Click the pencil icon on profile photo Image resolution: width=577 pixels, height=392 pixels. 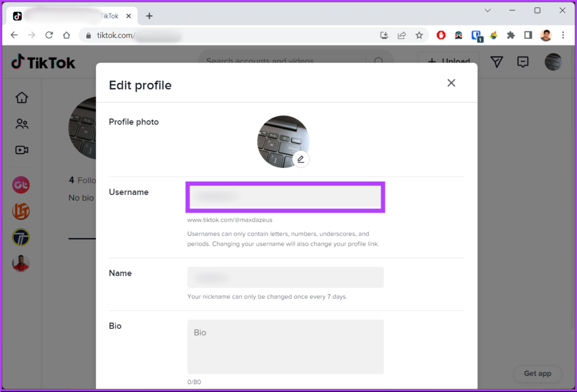click(301, 159)
